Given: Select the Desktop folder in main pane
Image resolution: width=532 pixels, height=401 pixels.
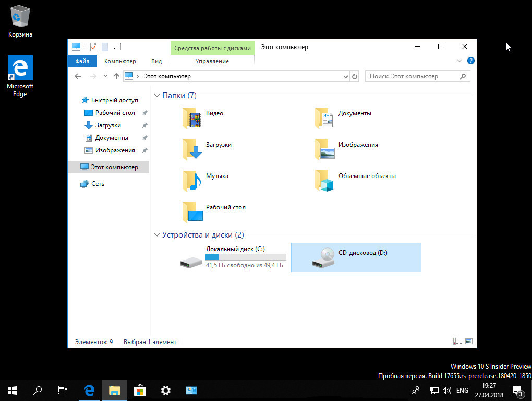Looking at the screenshot, I should [x=192, y=212].
